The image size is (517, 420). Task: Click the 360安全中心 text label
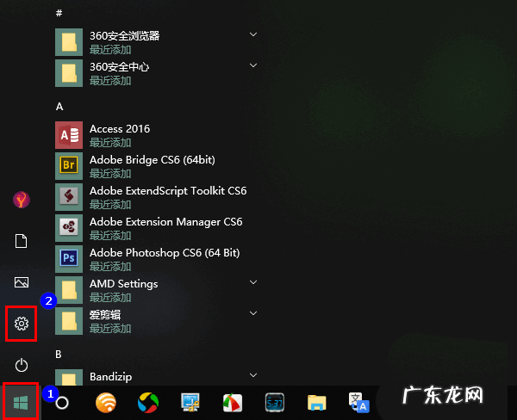coord(120,67)
